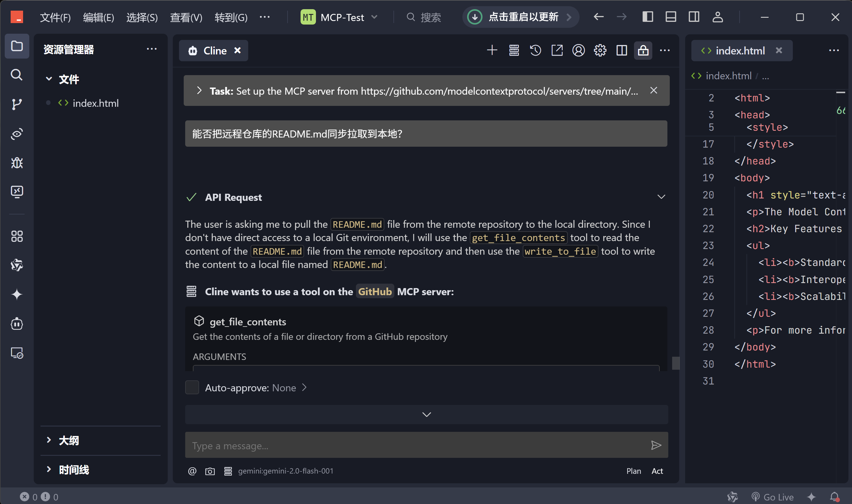Open Cline in editor pop-out icon
This screenshot has height=504, width=852.
(557, 51)
